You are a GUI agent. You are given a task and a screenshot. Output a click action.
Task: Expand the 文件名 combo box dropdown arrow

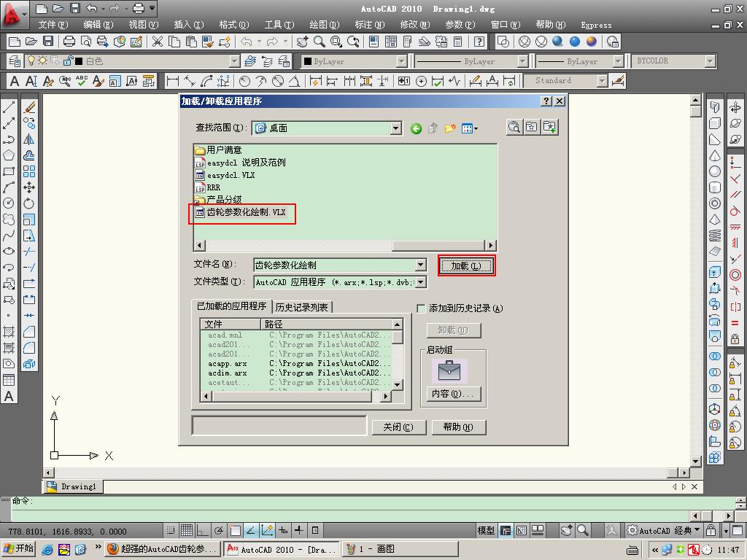click(421, 265)
